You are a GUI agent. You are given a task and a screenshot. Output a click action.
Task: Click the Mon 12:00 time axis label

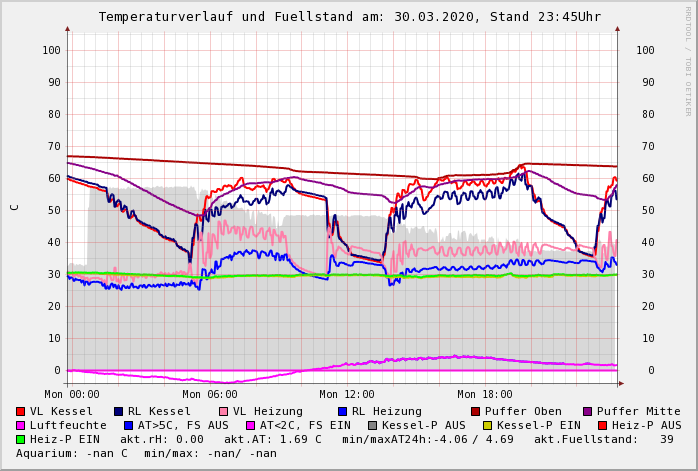coord(347,394)
